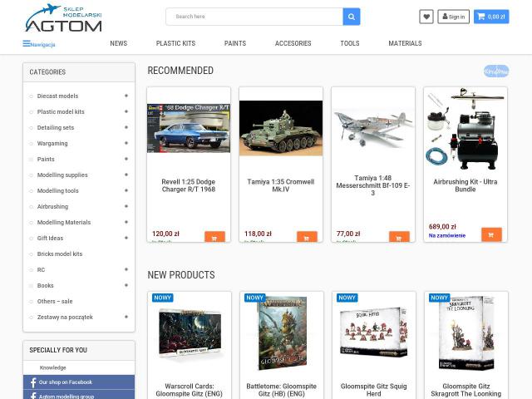
Task: Select Plastic model kits category
Action: pos(61,111)
